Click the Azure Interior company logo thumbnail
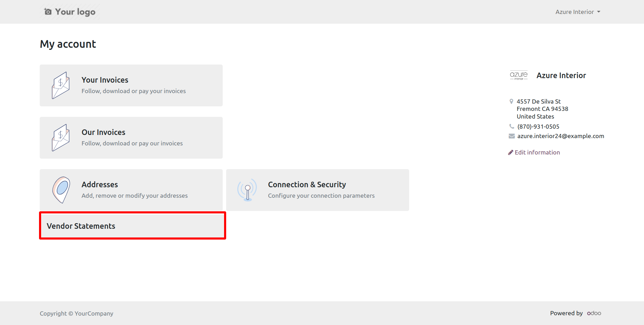644x325 pixels. [x=519, y=75]
